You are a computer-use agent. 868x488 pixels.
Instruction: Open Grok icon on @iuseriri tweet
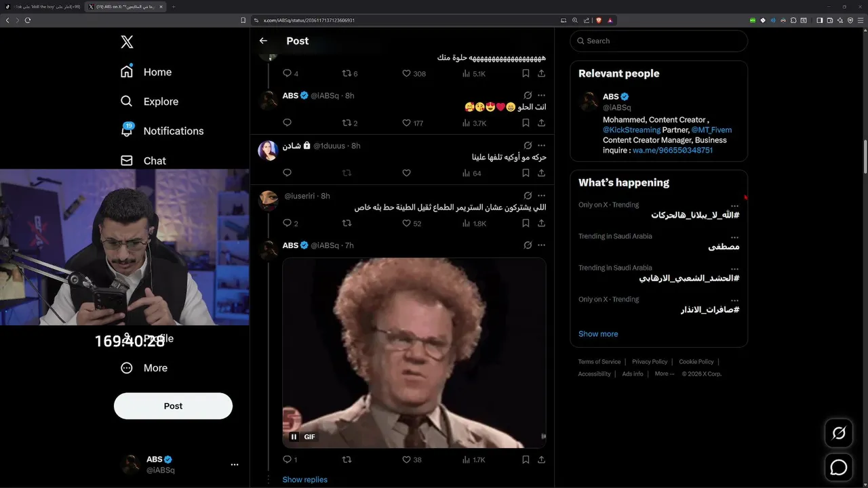[x=528, y=196]
